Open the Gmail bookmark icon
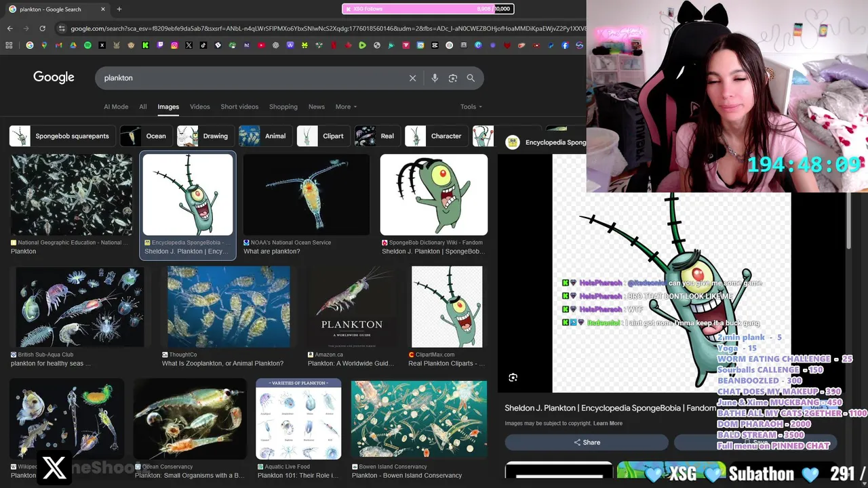Viewport: 868px width, 488px height. pyautogui.click(x=58, y=45)
